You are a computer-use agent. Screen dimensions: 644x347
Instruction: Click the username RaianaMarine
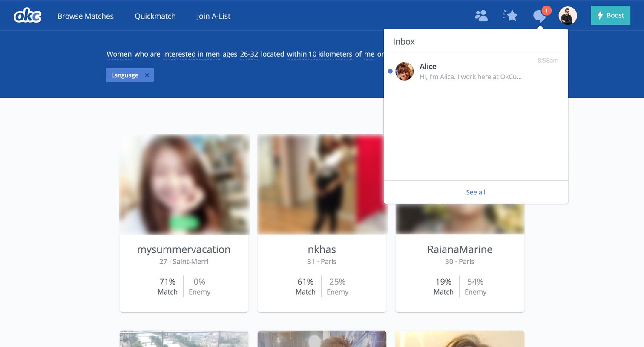point(460,249)
